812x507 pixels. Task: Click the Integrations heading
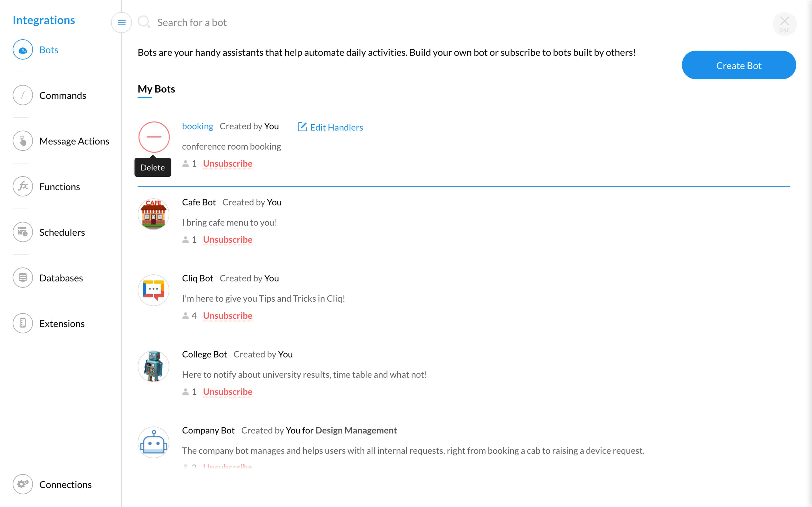(44, 20)
